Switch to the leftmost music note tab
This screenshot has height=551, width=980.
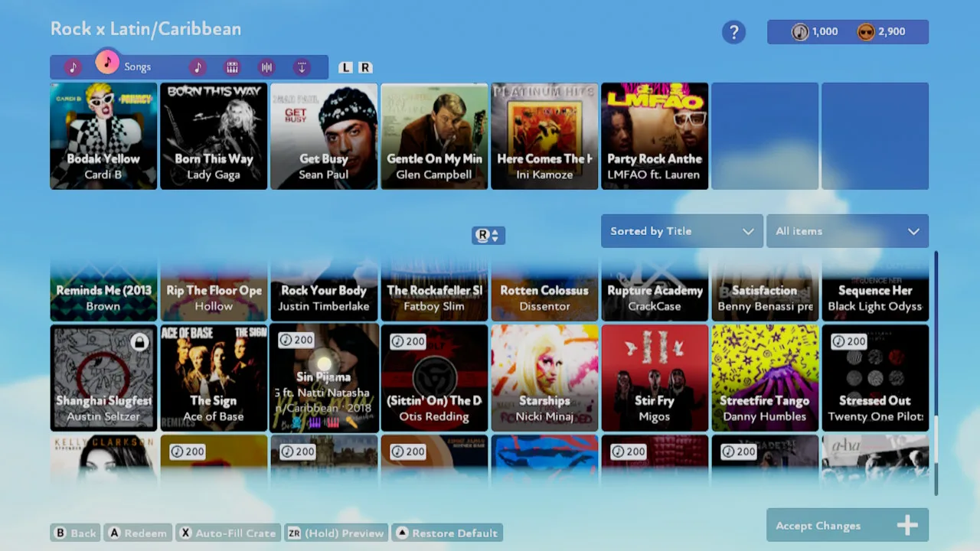coord(73,67)
